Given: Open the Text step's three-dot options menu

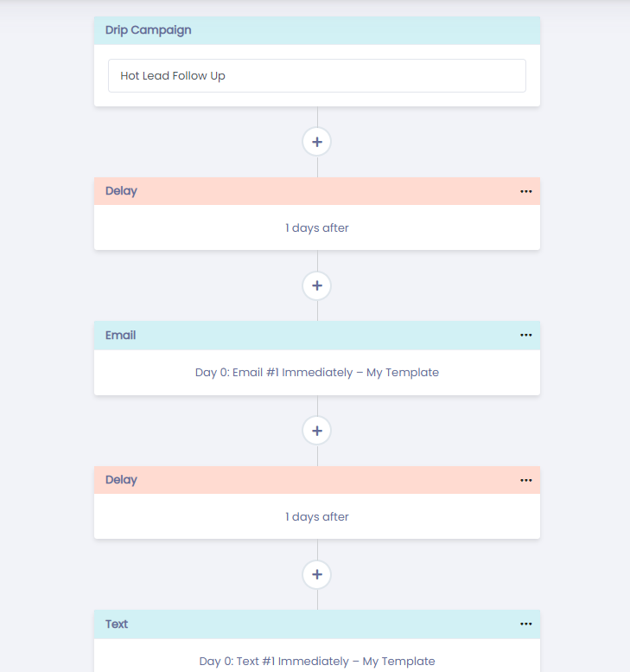Looking at the screenshot, I should (526, 624).
